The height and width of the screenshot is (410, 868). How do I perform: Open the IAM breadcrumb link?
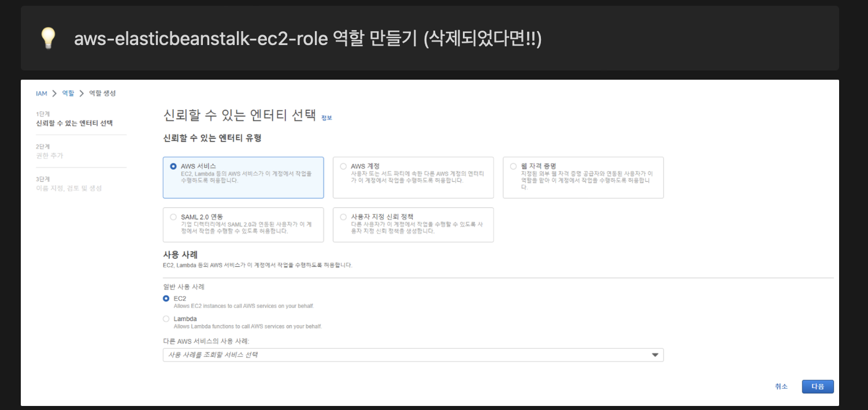[x=42, y=94]
